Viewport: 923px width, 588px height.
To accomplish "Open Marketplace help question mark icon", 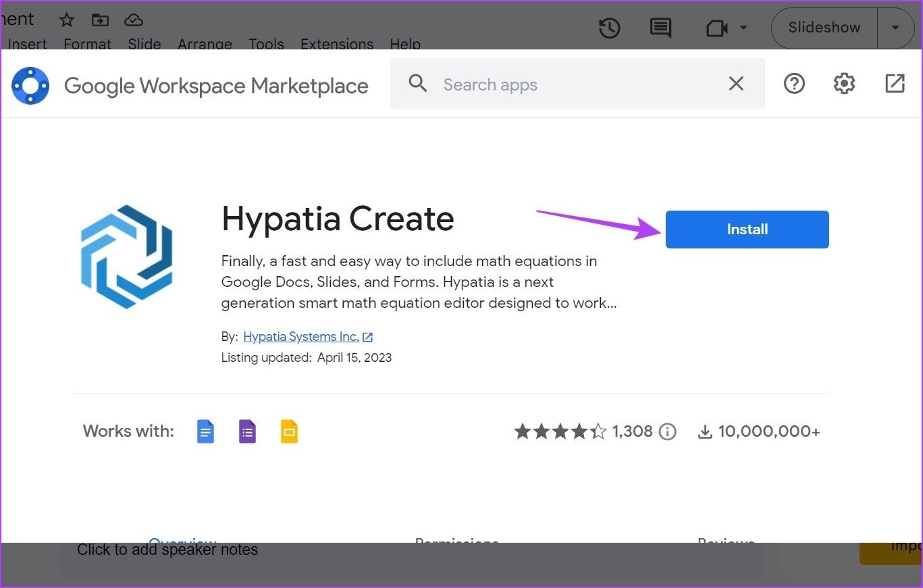I will (x=794, y=84).
